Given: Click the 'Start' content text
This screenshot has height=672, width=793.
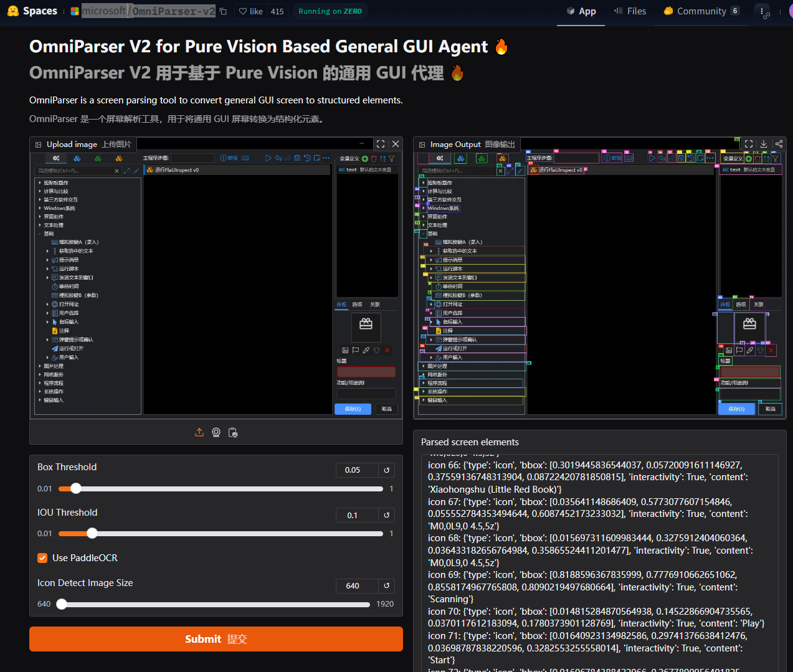Looking at the screenshot, I should (441, 660).
